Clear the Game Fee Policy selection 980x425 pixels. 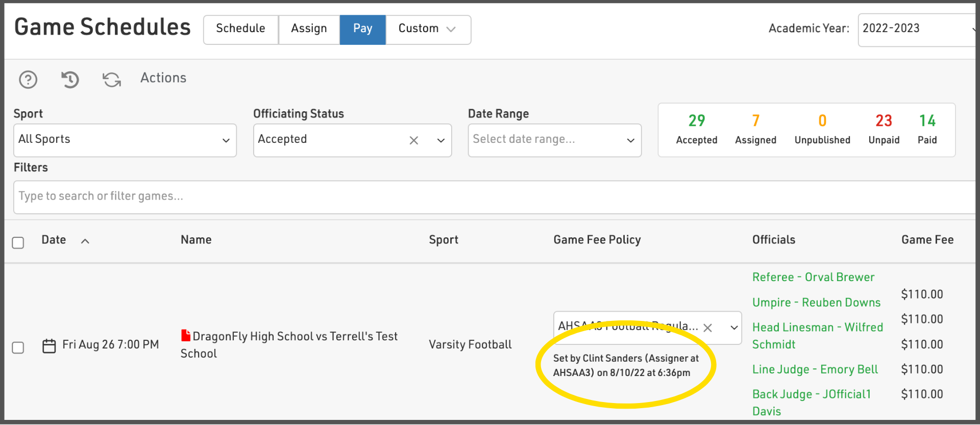click(707, 328)
